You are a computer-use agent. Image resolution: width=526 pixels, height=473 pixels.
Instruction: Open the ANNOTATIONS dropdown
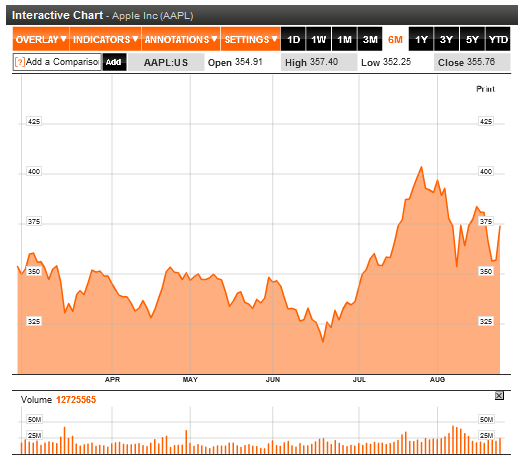(181, 39)
